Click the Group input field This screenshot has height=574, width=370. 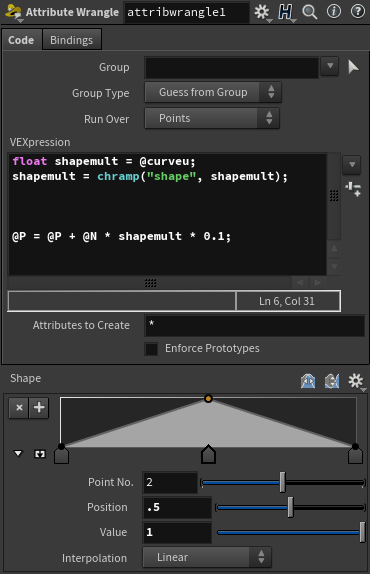(232, 67)
